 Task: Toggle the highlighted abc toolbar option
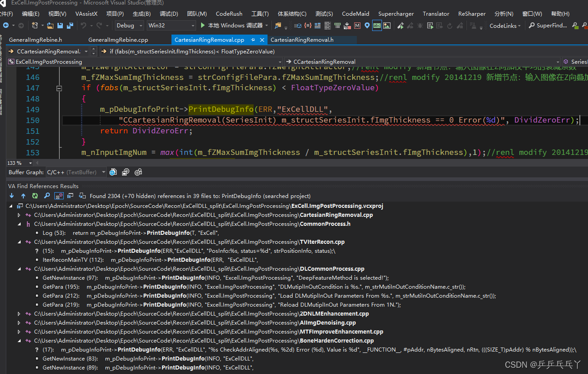pyautogui.click(x=377, y=26)
